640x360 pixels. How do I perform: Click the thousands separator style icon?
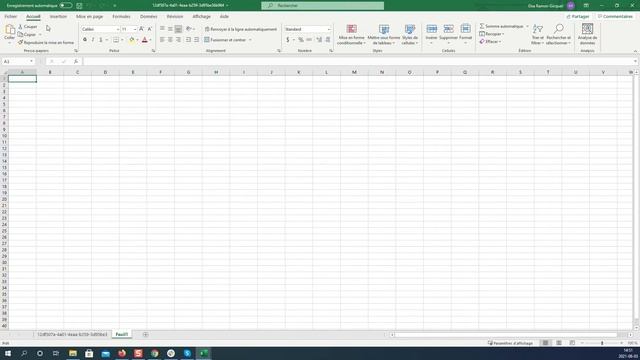pos(309,40)
